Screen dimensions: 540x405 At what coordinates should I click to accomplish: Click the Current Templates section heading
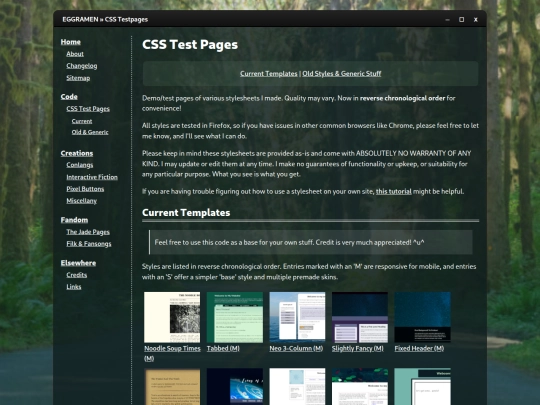(x=186, y=213)
